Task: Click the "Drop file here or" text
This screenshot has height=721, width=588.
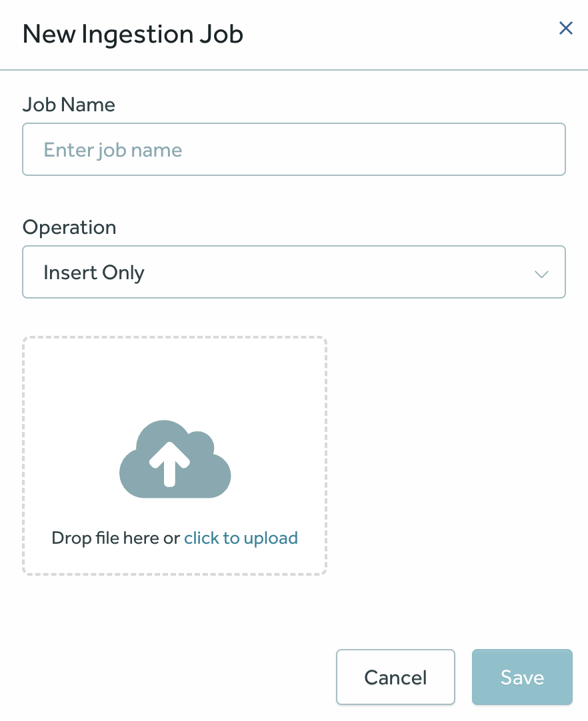Action: coord(116,538)
